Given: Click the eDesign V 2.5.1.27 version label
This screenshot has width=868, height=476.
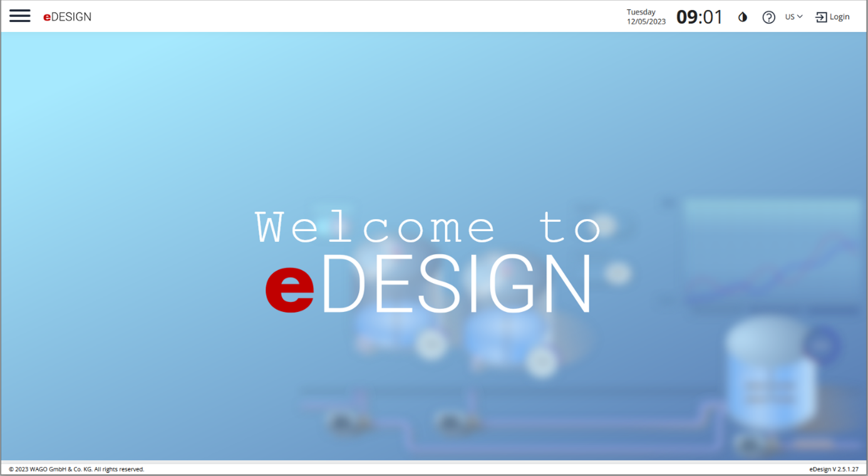Looking at the screenshot, I should pos(834,469).
